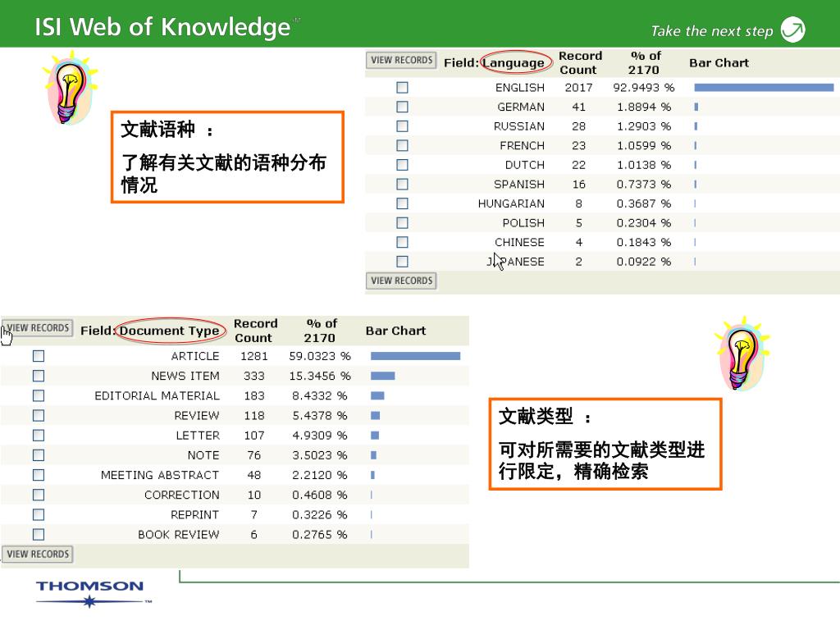The height and width of the screenshot is (630, 840).
Task: Tick the GERMAN language checkbox
Action: (402, 107)
